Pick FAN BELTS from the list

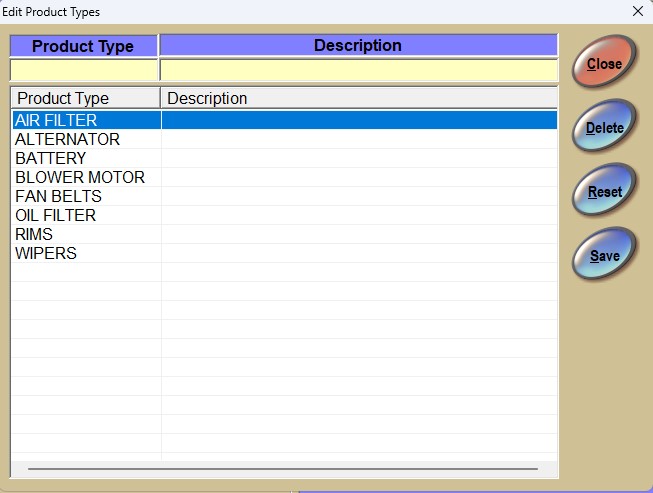tap(58, 196)
